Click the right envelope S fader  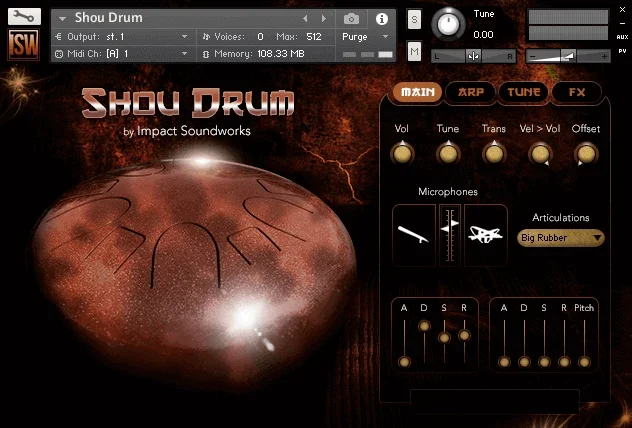544,362
